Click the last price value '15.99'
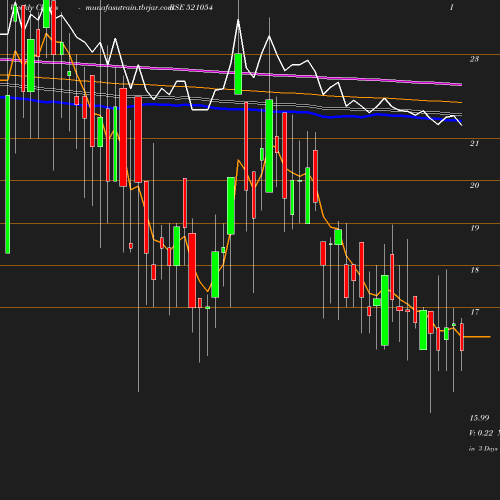This screenshot has height=500, width=500. point(479,418)
